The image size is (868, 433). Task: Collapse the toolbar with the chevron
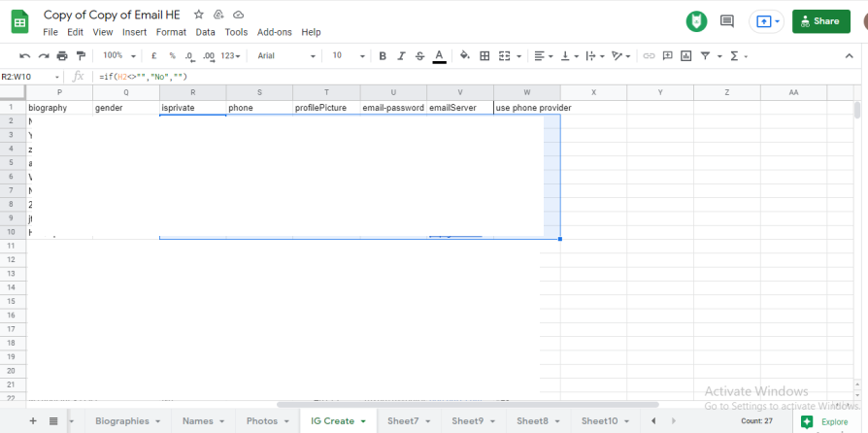coord(850,56)
